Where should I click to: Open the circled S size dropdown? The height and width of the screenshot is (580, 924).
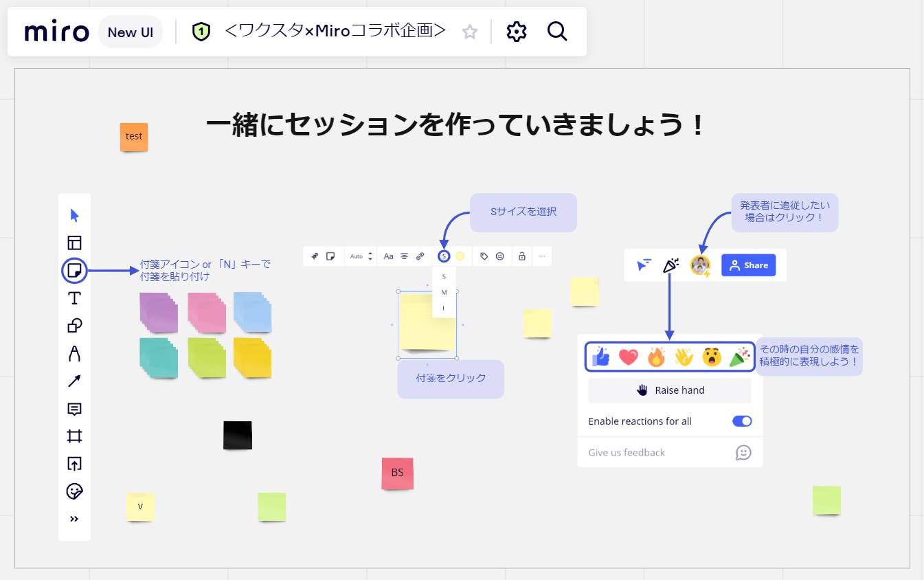pyautogui.click(x=444, y=256)
